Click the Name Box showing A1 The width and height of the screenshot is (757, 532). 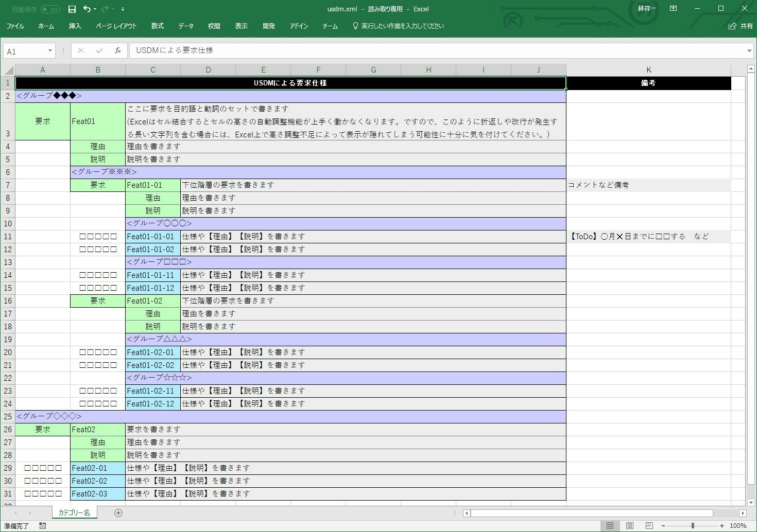coord(25,51)
